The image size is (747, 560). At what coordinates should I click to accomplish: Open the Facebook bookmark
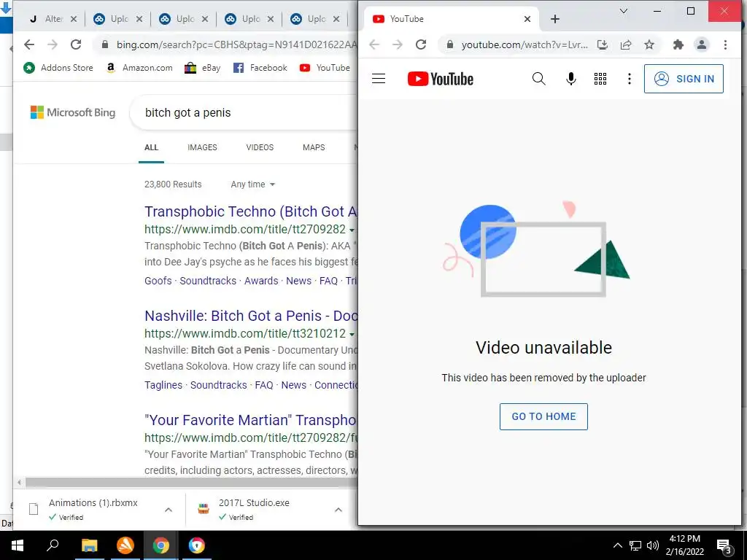[x=260, y=68]
